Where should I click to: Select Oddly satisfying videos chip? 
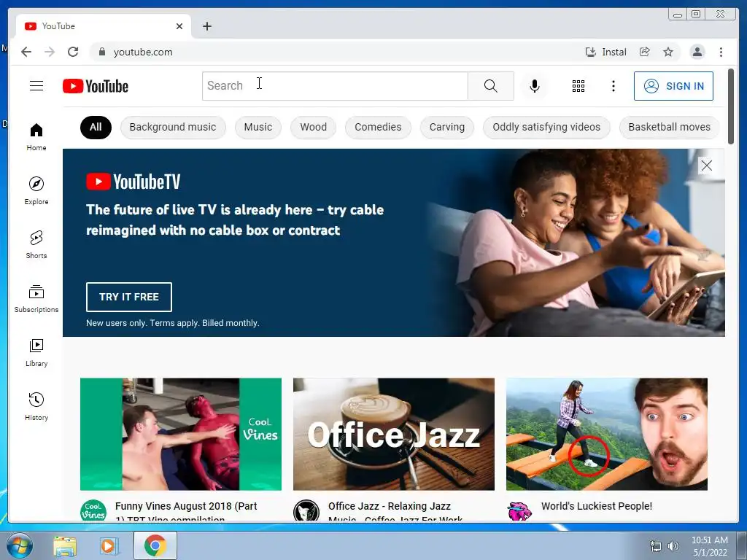point(546,127)
